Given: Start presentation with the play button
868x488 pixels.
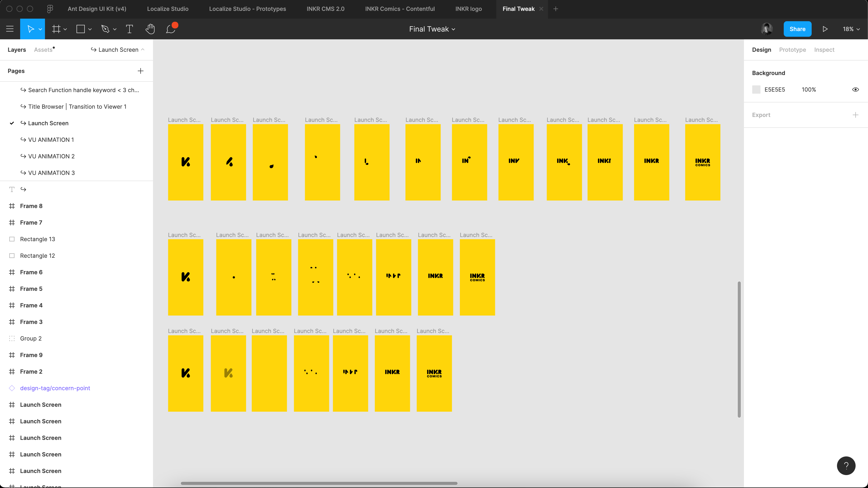Looking at the screenshot, I should (825, 29).
